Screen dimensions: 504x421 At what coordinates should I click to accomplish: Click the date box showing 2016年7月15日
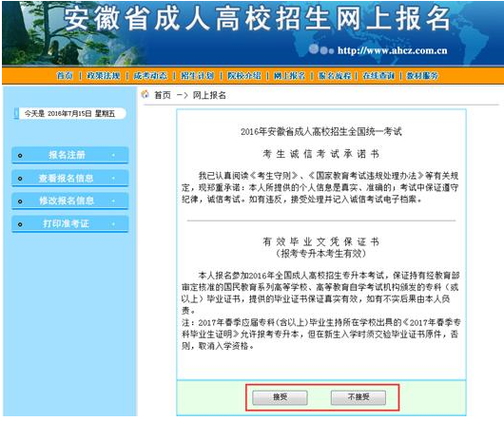click(70, 113)
